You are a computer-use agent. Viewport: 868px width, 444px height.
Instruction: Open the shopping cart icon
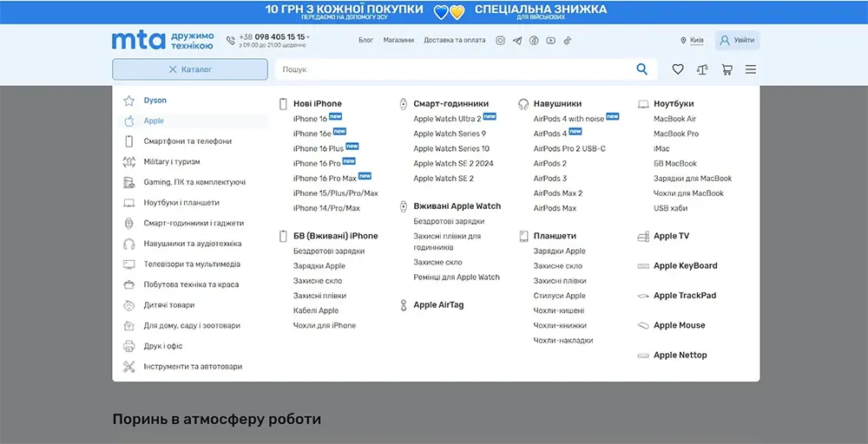tap(727, 69)
